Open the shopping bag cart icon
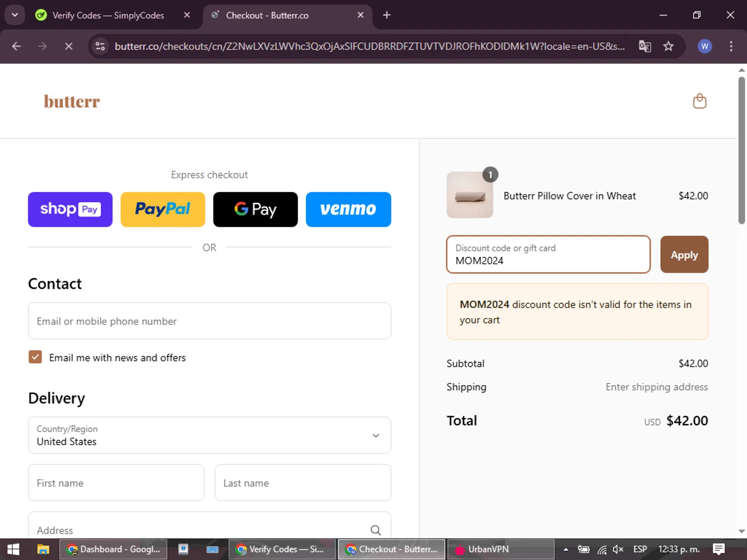This screenshot has height=560, width=747. point(700,101)
